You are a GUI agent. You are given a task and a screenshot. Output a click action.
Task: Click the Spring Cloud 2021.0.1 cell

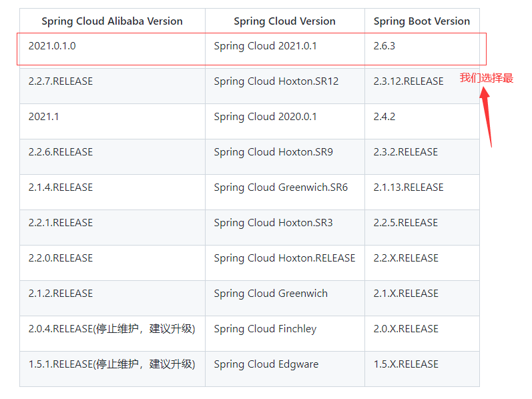pyautogui.click(x=265, y=46)
